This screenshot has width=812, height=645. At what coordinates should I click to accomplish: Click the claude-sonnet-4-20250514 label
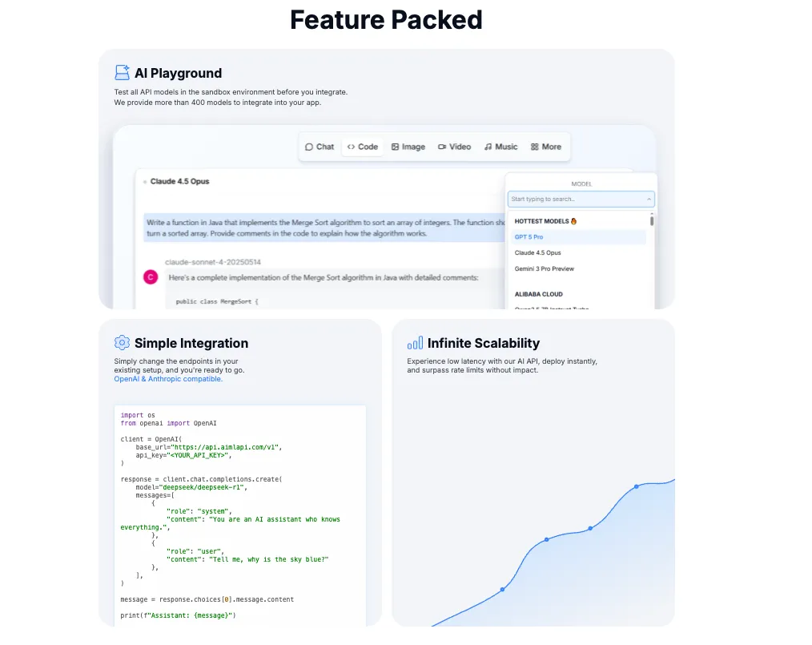coord(213,262)
